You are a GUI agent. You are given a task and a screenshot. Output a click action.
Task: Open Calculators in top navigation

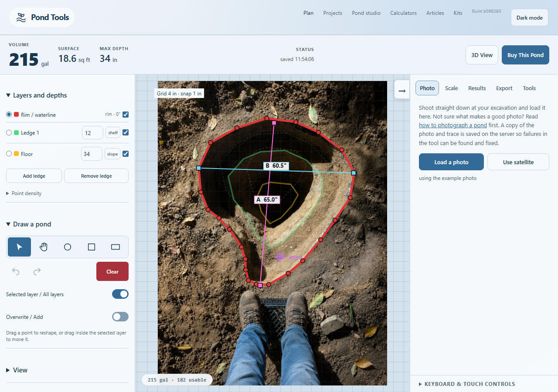[x=403, y=13]
